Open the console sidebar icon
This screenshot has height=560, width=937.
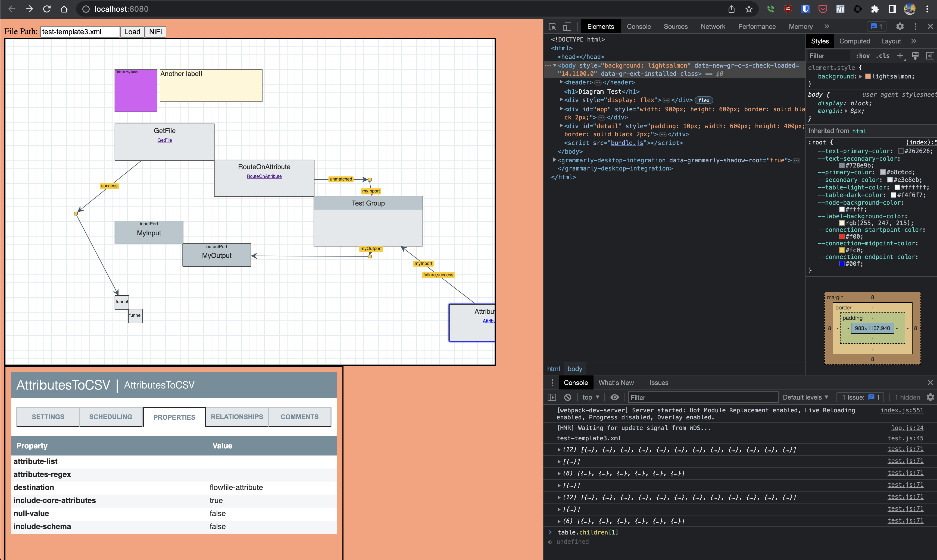click(x=552, y=397)
